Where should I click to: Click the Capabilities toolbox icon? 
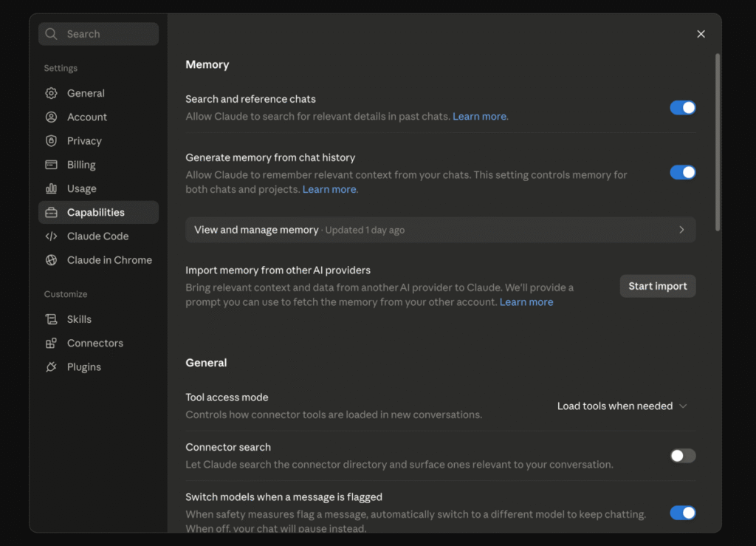[51, 212]
